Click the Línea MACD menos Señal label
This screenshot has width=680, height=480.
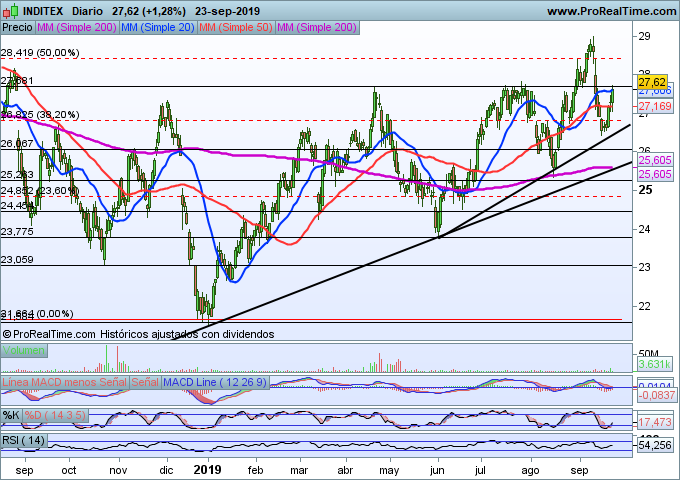click(64, 382)
